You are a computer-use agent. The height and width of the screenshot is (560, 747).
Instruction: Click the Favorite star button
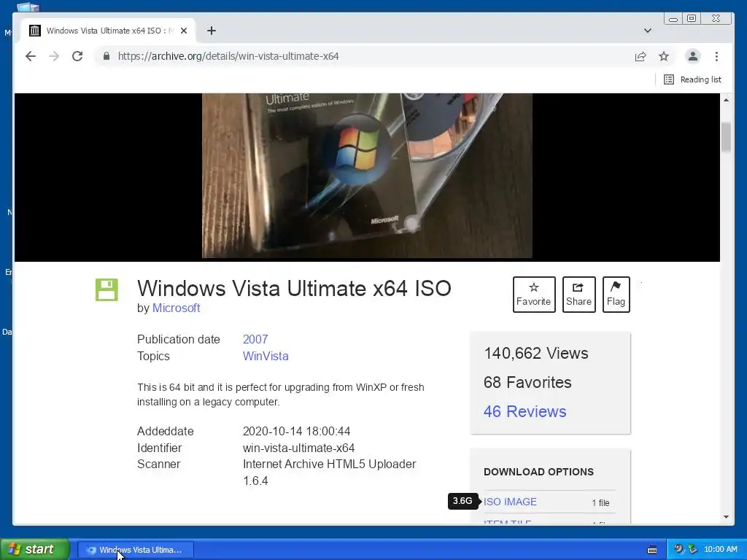pyautogui.click(x=534, y=295)
